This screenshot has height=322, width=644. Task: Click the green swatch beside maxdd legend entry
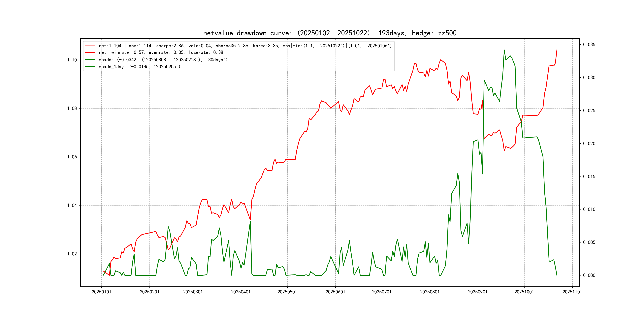pos(90,60)
